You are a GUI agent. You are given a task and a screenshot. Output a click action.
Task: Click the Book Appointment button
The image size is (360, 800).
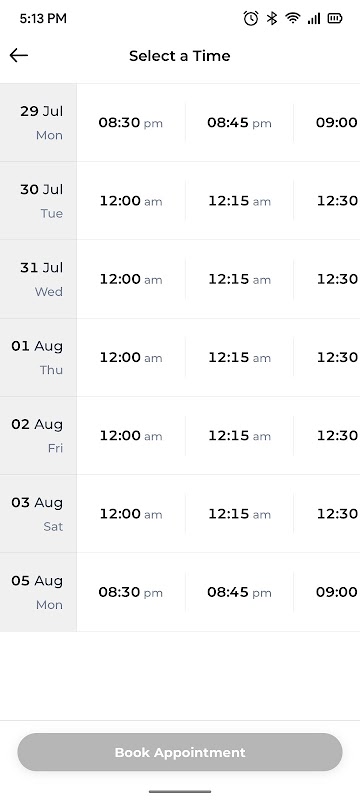pyautogui.click(x=180, y=752)
